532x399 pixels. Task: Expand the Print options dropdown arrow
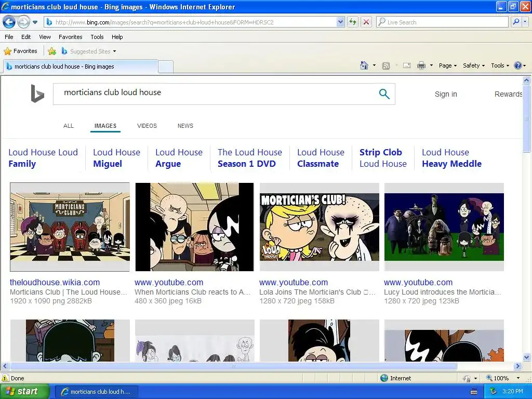[431, 65]
